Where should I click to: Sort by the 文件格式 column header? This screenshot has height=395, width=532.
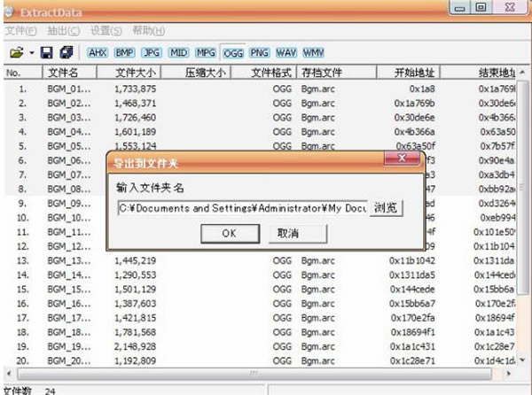[x=264, y=73]
